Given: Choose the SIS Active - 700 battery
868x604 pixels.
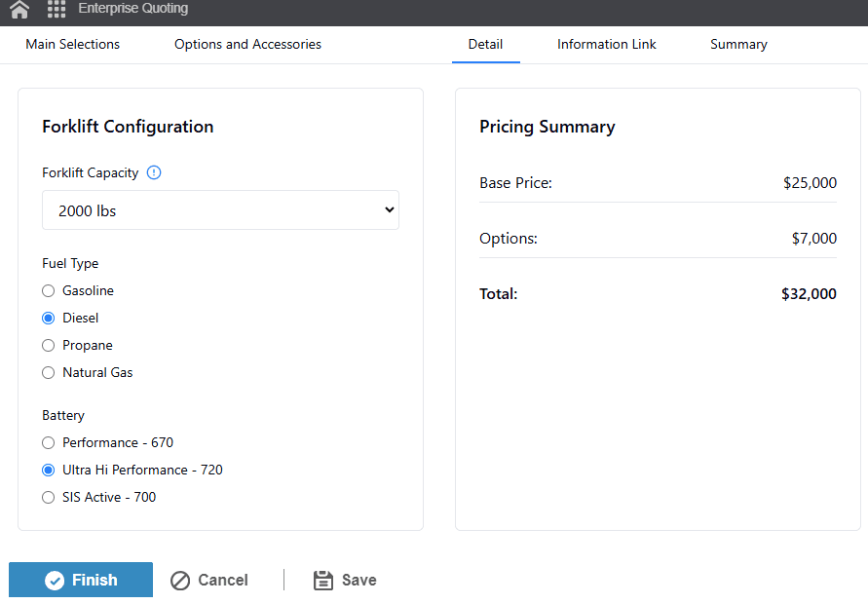Looking at the screenshot, I should tap(48, 497).
